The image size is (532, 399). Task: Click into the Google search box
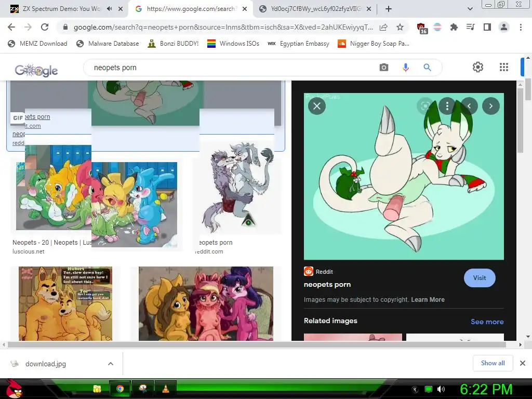pos(231,68)
